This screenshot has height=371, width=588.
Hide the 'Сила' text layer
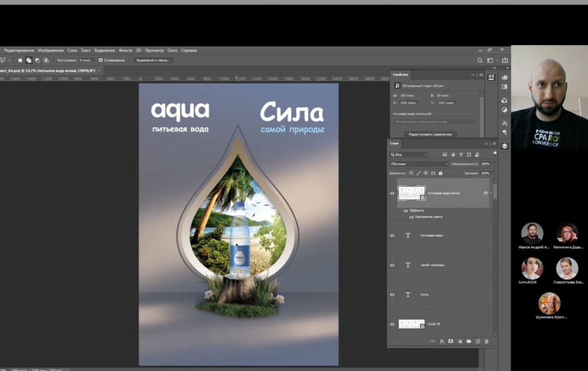tap(392, 295)
